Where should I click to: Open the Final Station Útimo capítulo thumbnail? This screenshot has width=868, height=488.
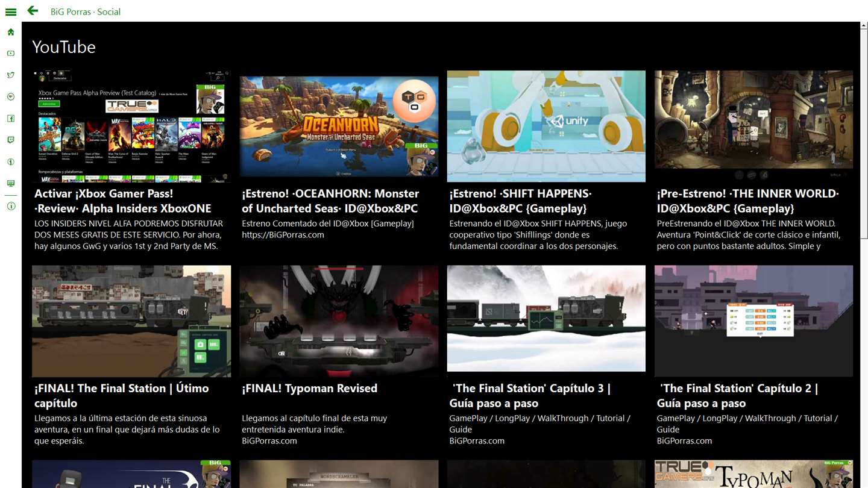click(x=131, y=321)
